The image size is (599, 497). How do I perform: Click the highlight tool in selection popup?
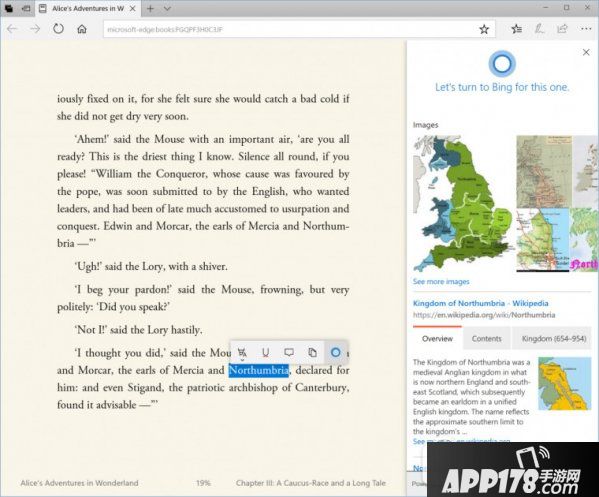point(242,353)
